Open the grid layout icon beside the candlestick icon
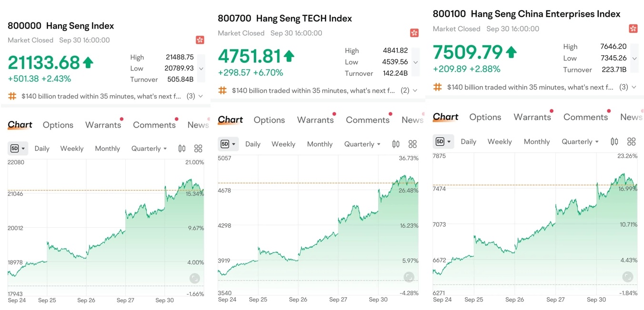 [x=198, y=148]
